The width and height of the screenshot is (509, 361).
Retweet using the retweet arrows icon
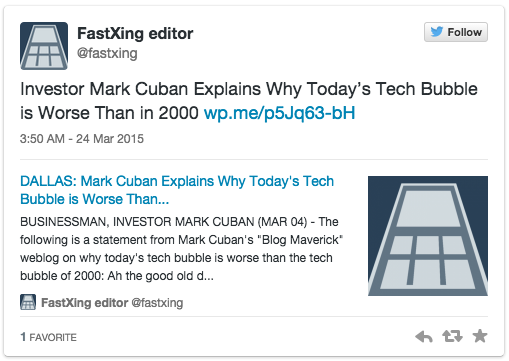pos(452,336)
